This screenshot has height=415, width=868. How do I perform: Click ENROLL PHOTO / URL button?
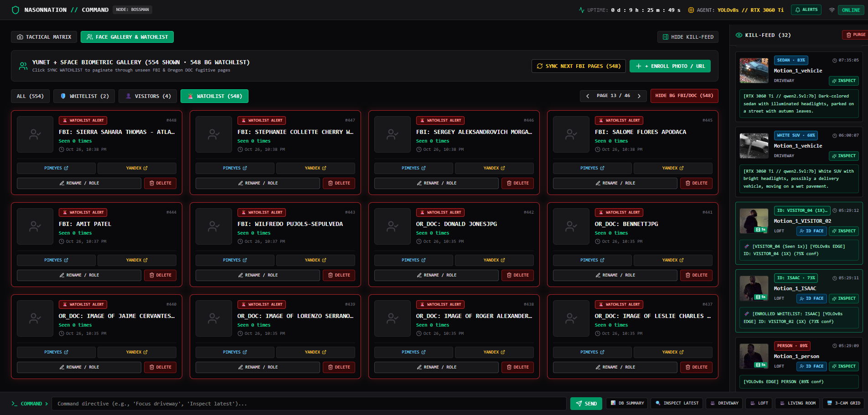670,66
